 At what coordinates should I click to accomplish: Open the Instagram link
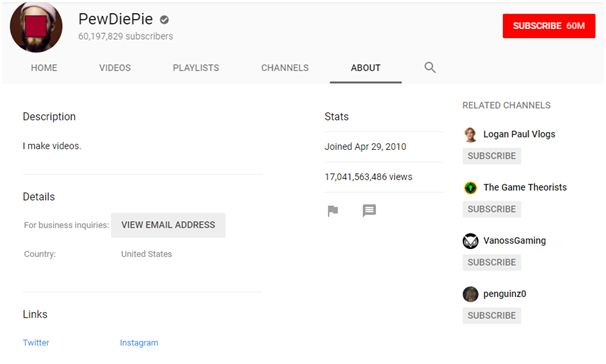pyautogui.click(x=139, y=343)
